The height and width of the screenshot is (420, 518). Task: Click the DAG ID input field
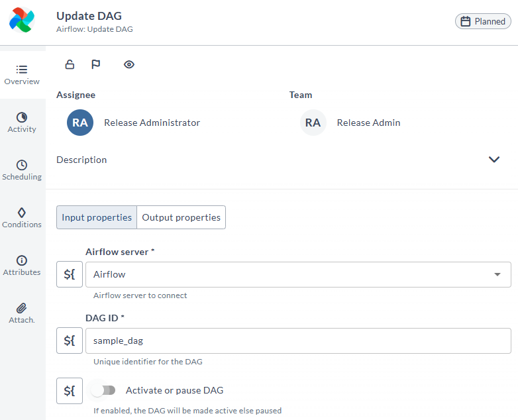tap(298, 341)
